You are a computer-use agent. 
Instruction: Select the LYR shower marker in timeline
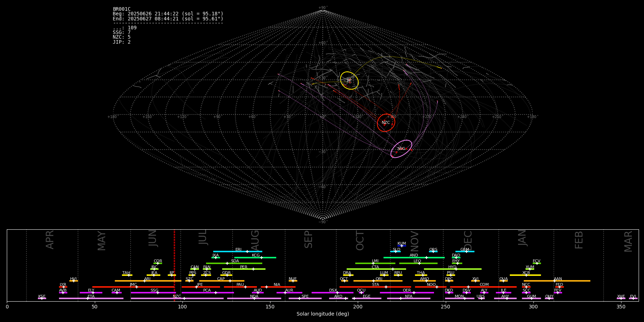(x=63, y=287)
